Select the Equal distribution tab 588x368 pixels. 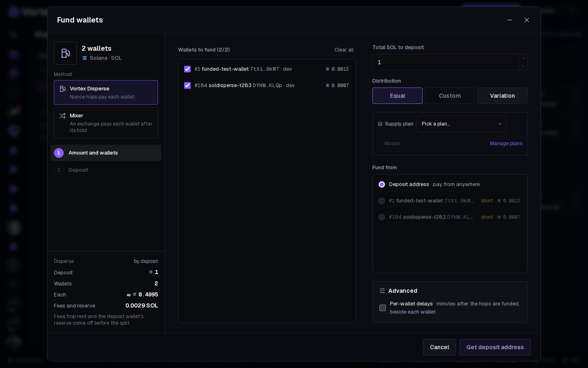click(397, 96)
